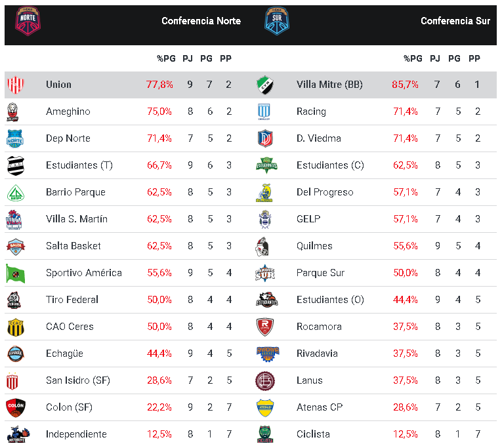Click the Racing team crest
The height and width of the screenshot is (448, 502).
click(265, 112)
